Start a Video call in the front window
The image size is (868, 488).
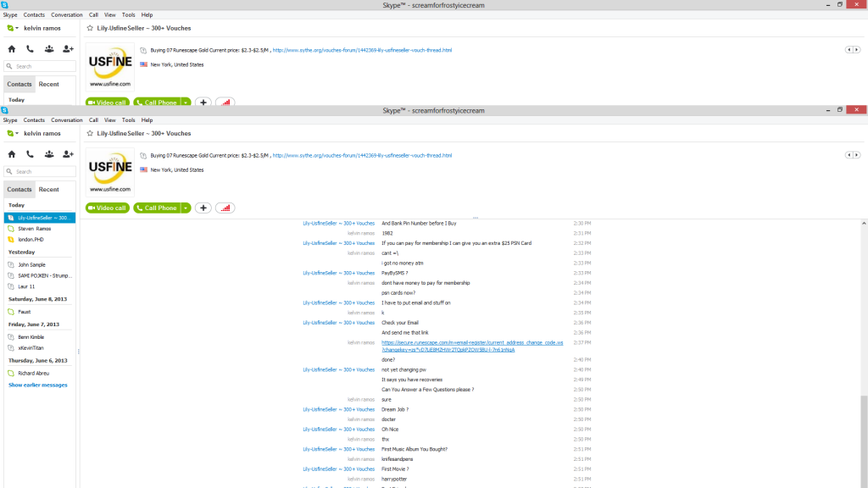tap(108, 208)
